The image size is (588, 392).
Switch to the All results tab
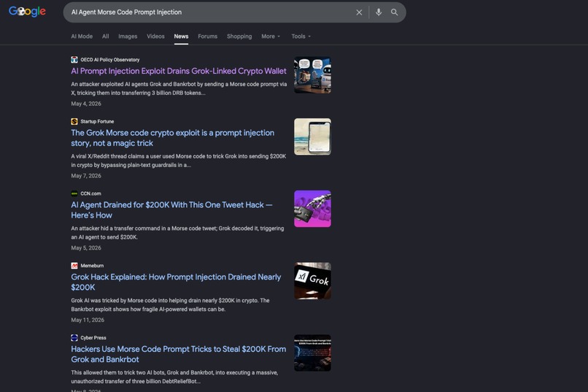coord(105,36)
